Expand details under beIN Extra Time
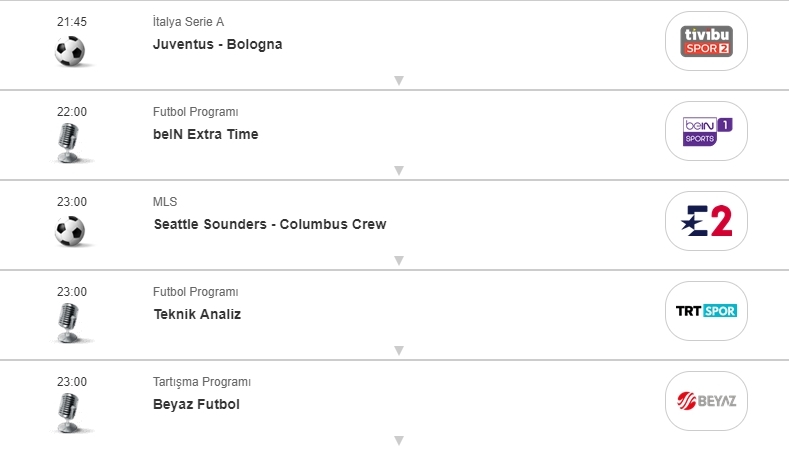 tap(398, 170)
